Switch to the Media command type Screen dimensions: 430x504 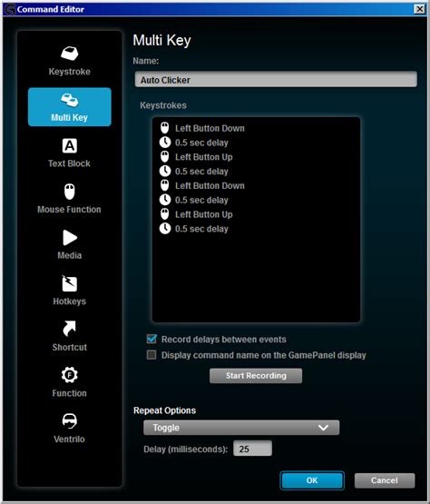[x=69, y=245]
